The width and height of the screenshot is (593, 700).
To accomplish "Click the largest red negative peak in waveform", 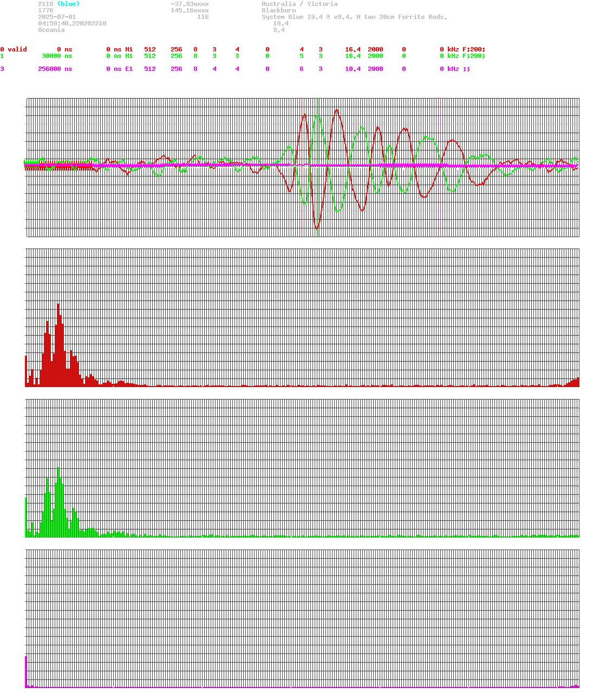I will coord(317,228).
